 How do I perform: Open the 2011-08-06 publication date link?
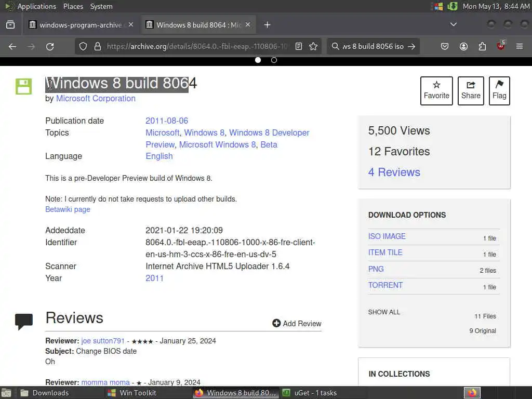pos(167,121)
